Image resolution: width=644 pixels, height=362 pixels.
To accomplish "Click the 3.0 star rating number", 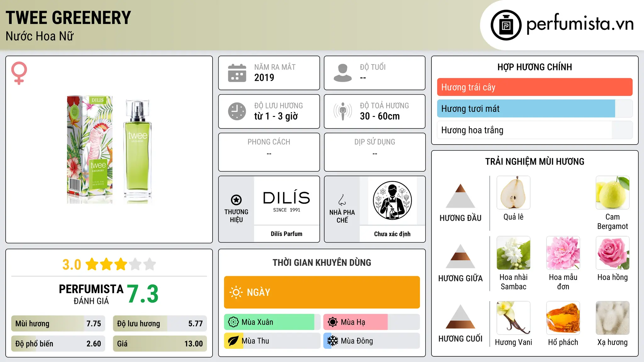I will pyautogui.click(x=72, y=265).
